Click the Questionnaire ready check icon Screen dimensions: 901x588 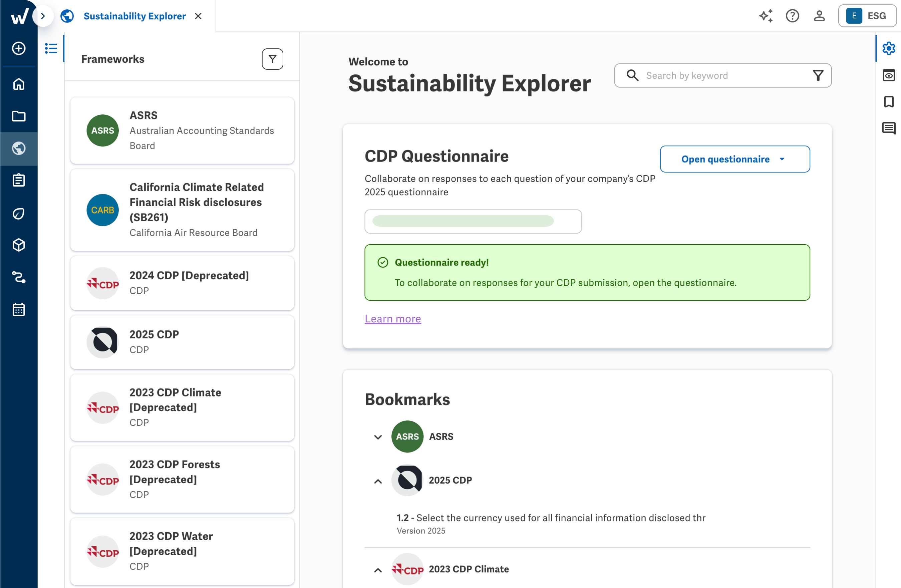pyautogui.click(x=383, y=262)
